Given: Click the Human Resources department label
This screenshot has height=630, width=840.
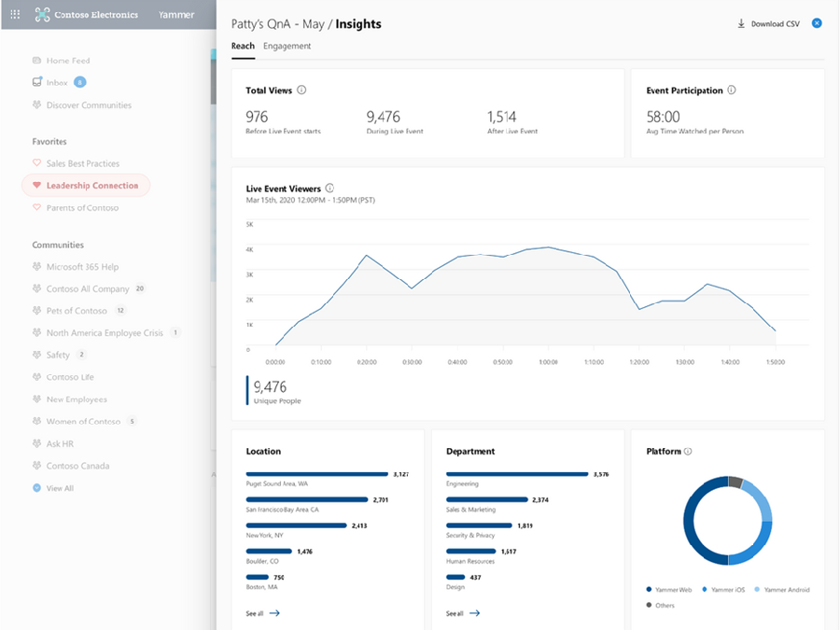Looking at the screenshot, I should click(x=470, y=562).
